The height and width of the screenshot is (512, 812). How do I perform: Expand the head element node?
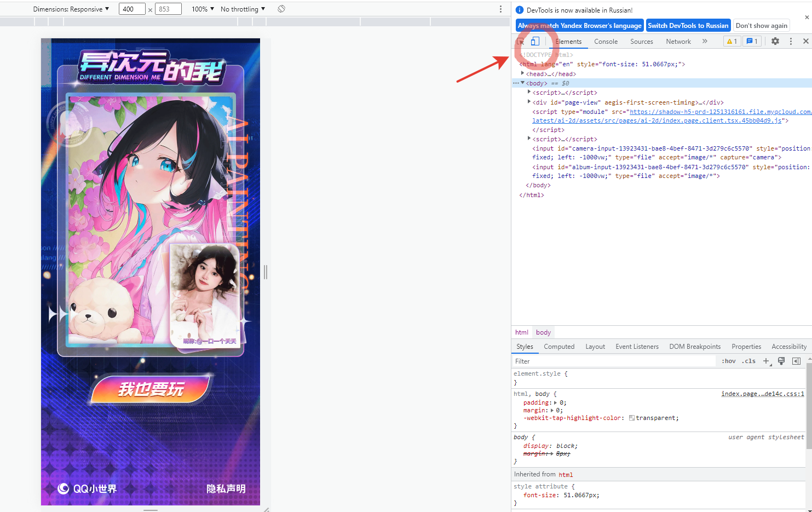pyautogui.click(x=523, y=73)
